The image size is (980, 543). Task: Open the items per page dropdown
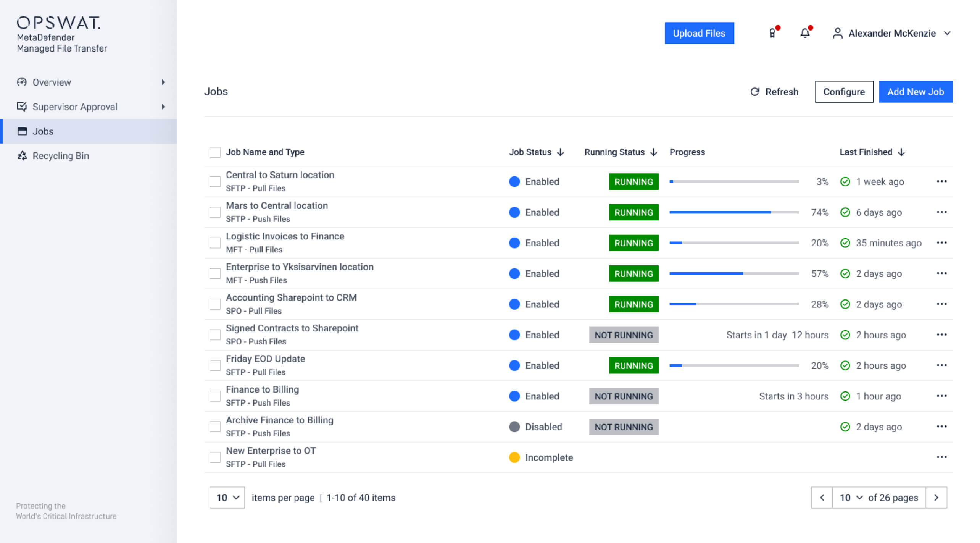[x=227, y=498]
